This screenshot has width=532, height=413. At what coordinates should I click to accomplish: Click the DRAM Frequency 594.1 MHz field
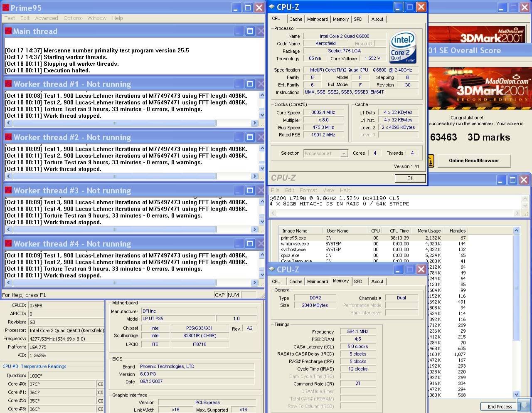pyautogui.click(x=358, y=331)
